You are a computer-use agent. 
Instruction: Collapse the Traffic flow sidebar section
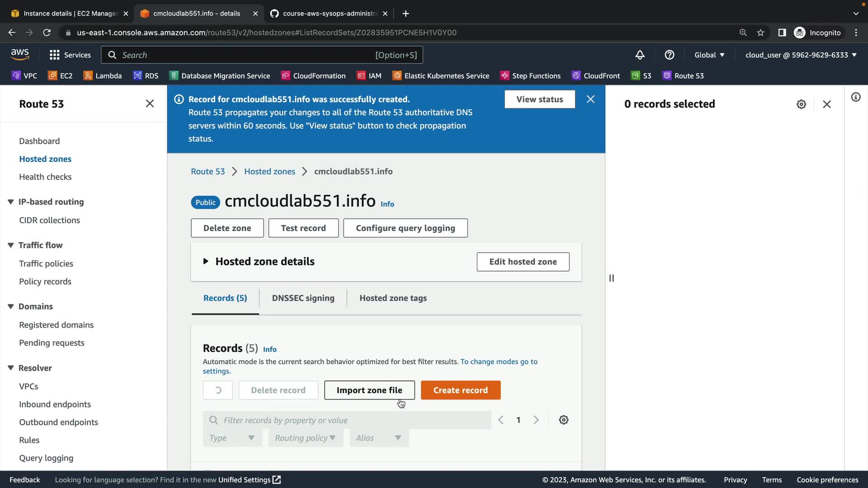[11, 245]
